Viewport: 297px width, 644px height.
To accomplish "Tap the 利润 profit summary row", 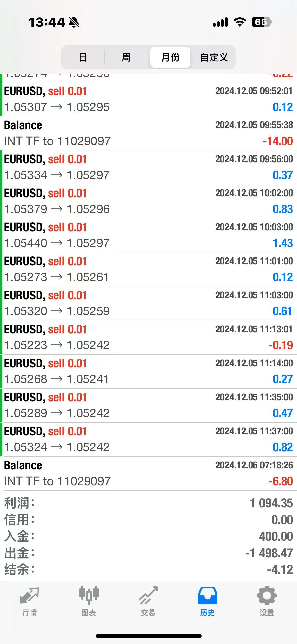I will click(x=148, y=503).
